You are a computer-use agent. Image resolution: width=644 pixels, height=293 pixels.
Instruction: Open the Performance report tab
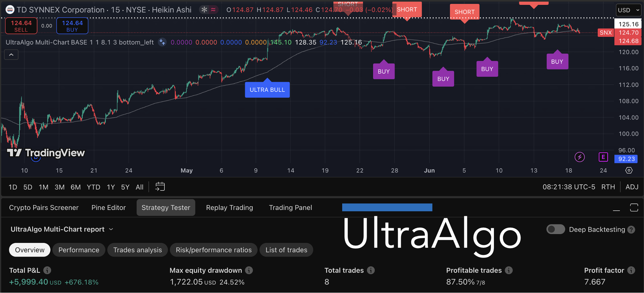point(79,250)
